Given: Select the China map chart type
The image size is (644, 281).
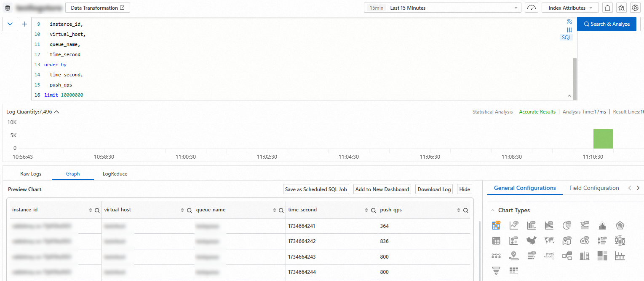Looking at the screenshot, I should pyautogui.click(x=531, y=241).
